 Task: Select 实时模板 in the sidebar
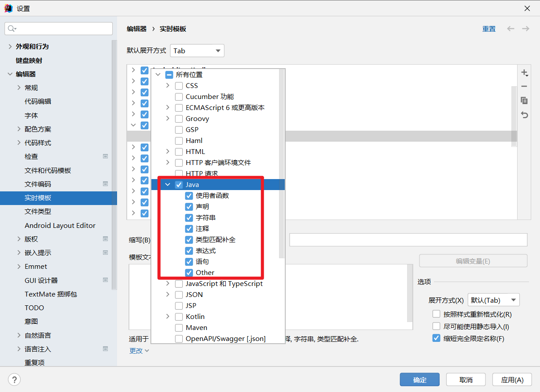click(x=59, y=198)
